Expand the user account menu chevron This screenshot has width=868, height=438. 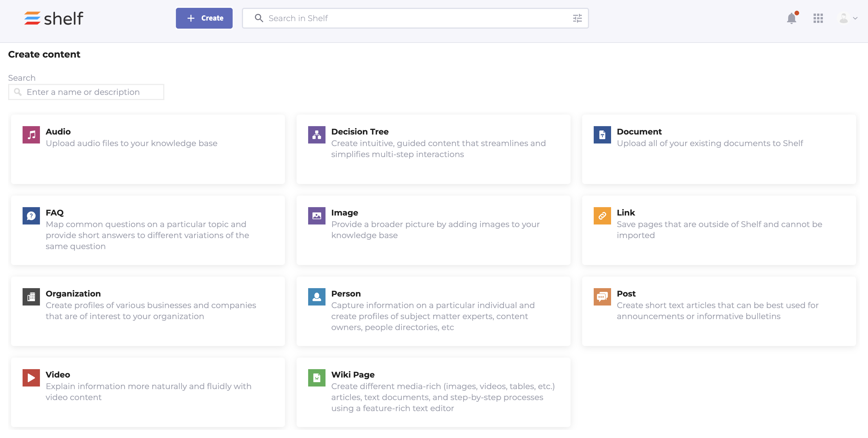855,18
